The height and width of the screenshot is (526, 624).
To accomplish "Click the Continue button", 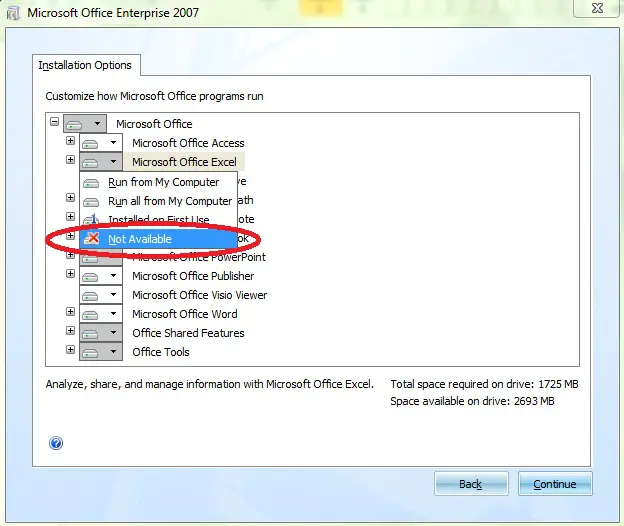I will coord(555,484).
